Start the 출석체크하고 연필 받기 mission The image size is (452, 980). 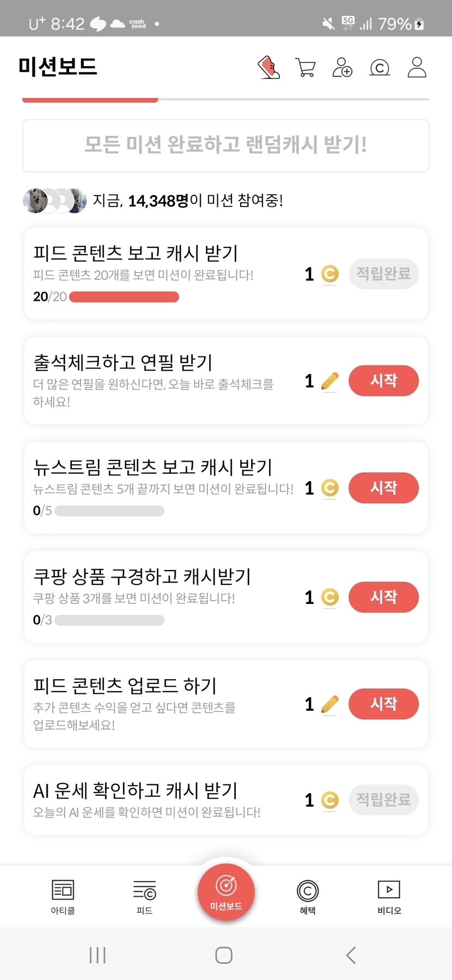click(x=383, y=380)
